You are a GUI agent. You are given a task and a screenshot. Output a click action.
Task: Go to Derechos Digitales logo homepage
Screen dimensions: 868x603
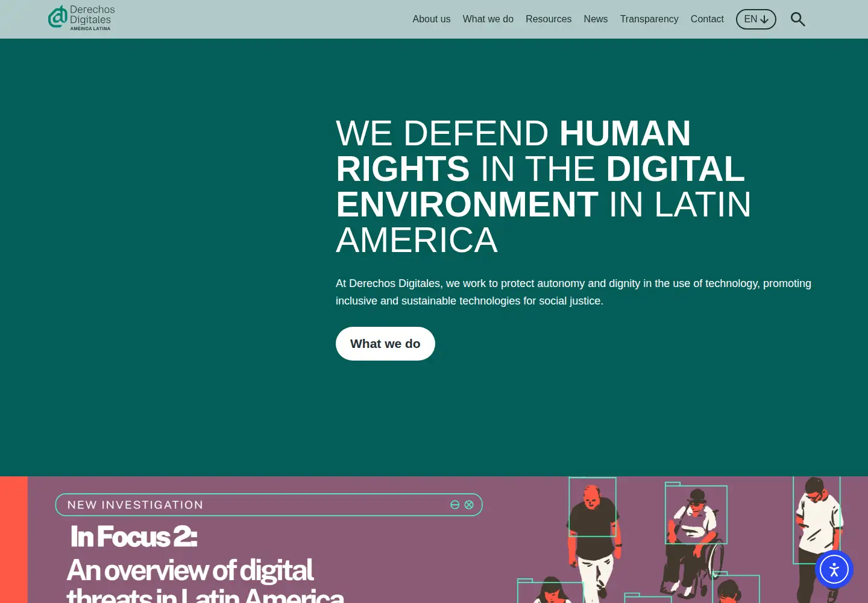(81, 18)
